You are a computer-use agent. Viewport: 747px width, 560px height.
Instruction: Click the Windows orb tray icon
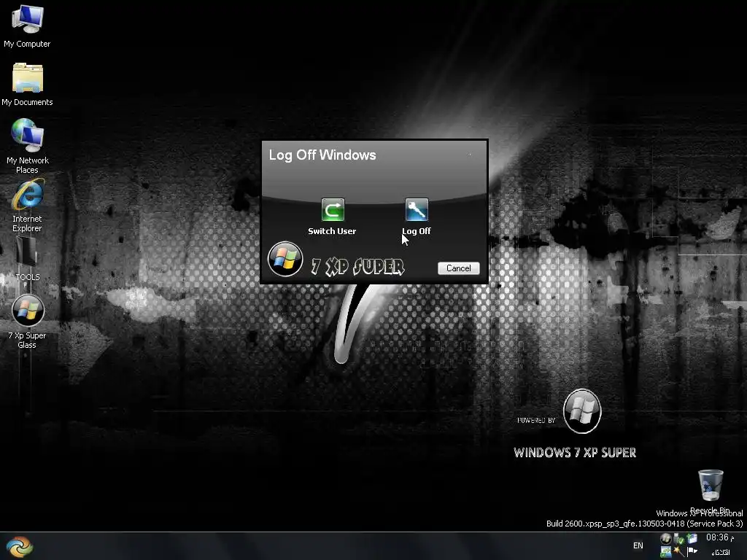coord(666,539)
